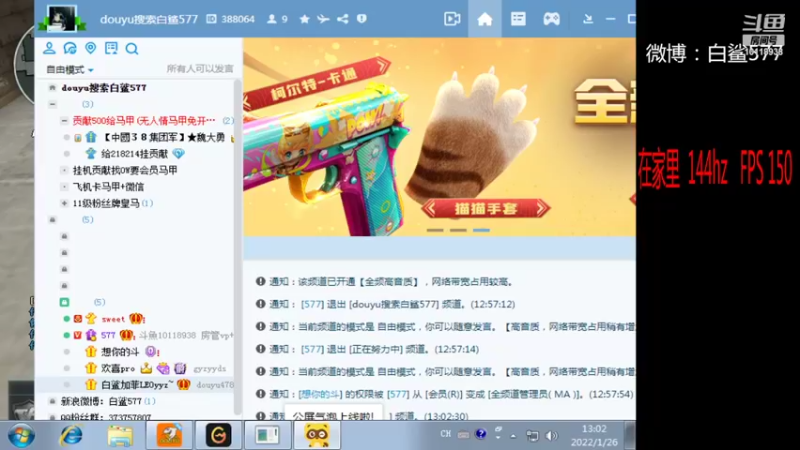Collapse the top sub-channel group showing (3)
The image size is (800, 450).
pyautogui.click(x=52, y=104)
